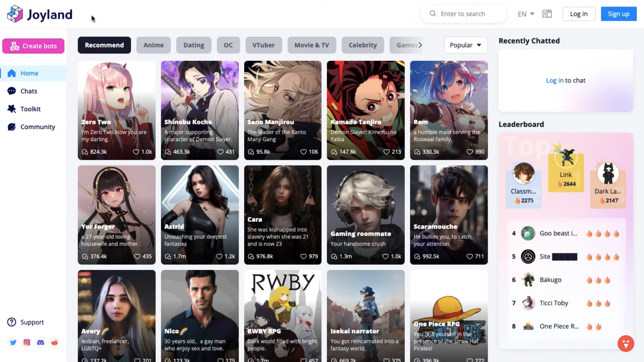This screenshot has height=362, width=644.
Task: Open the Zero Two character card
Action: point(116,110)
